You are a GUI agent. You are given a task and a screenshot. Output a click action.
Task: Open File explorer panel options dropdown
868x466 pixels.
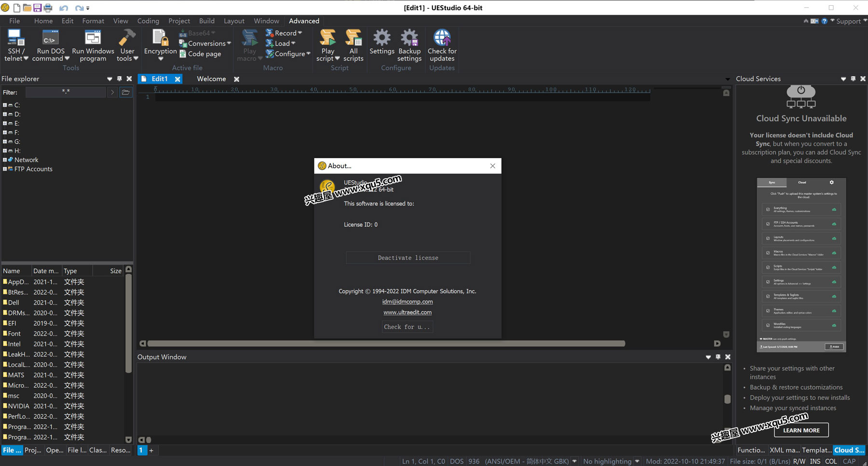click(109, 79)
